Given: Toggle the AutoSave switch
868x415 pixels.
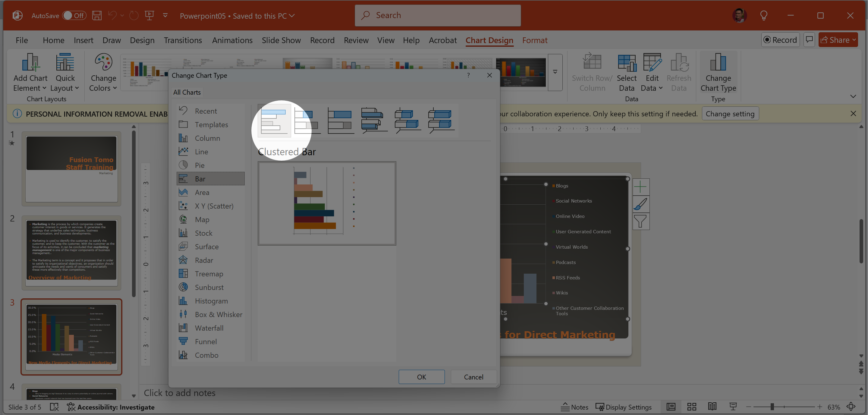Looking at the screenshot, I should point(74,15).
